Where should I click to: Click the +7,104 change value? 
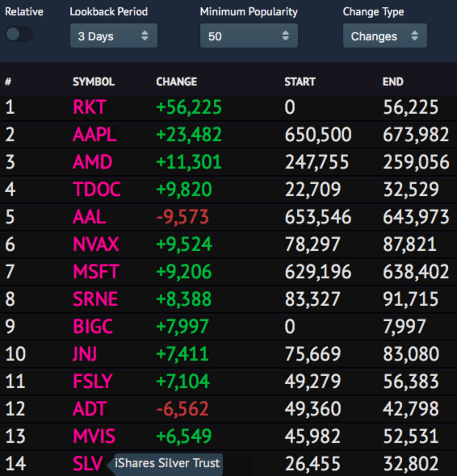(x=183, y=381)
